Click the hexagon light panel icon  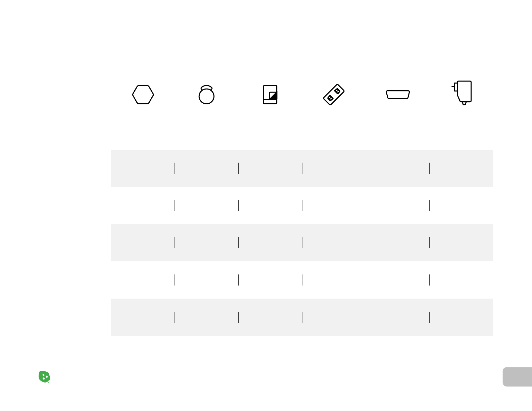coord(143,95)
